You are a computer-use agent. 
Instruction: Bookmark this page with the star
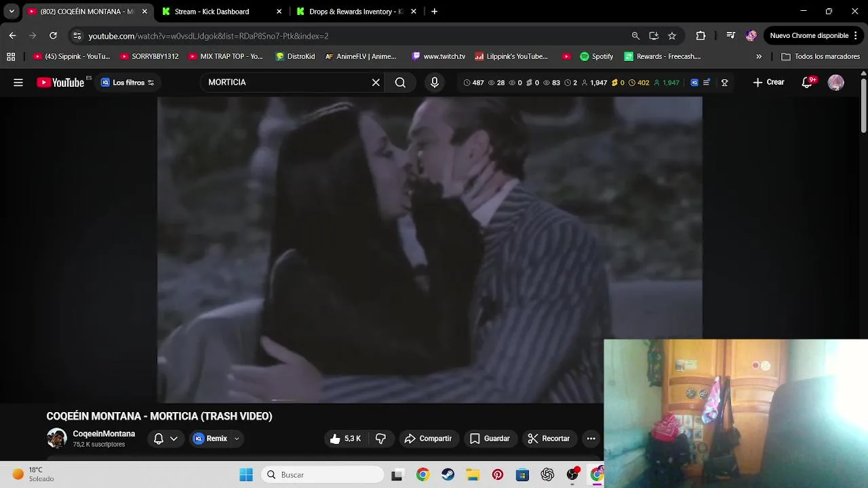point(672,36)
